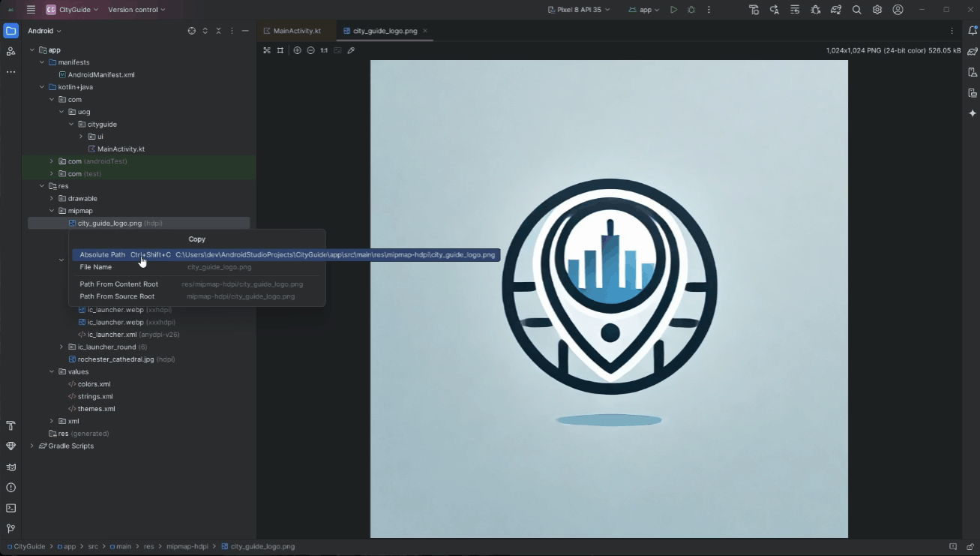Close city_guide_logo.png tab

[425, 31]
